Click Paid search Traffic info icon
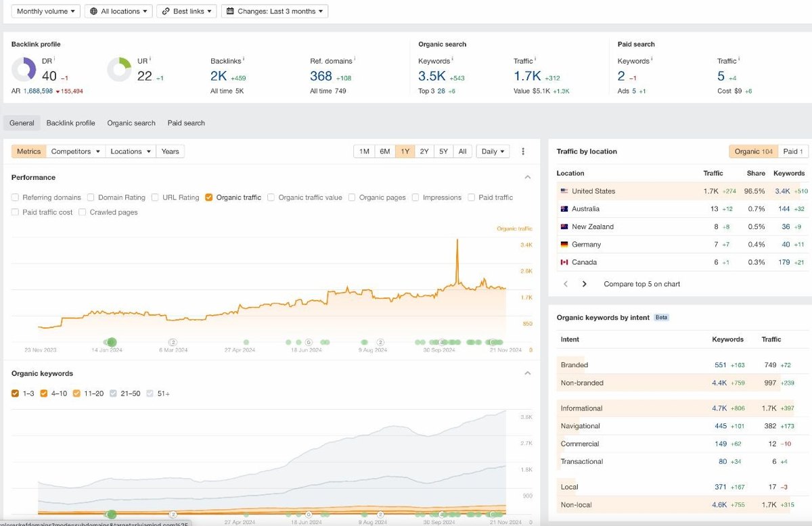 pos(739,59)
